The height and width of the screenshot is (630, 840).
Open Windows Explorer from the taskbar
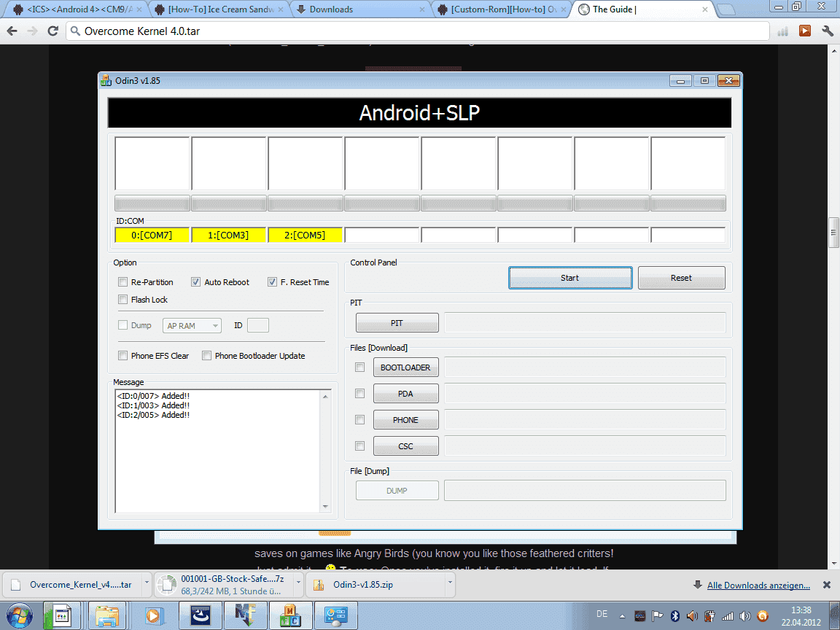pos(106,615)
